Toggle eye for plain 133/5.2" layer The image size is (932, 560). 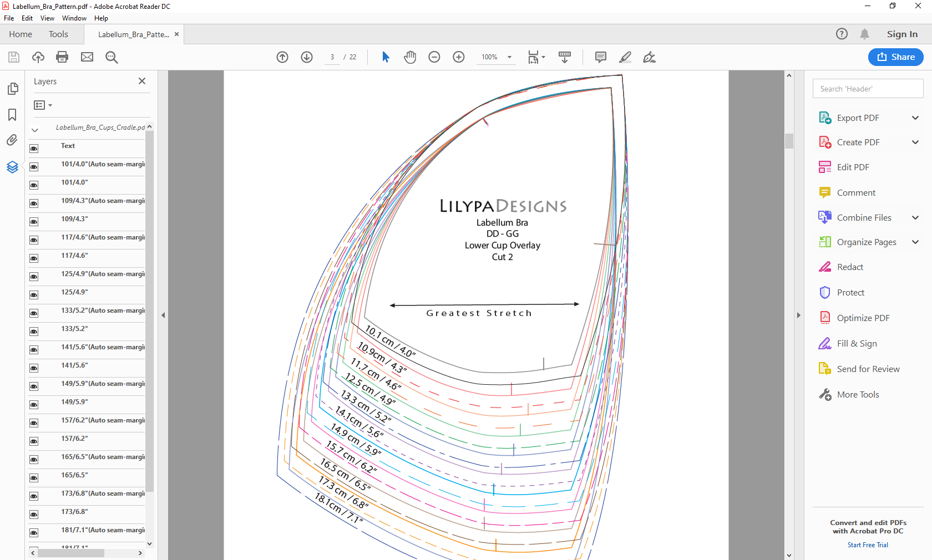[34, 332]
